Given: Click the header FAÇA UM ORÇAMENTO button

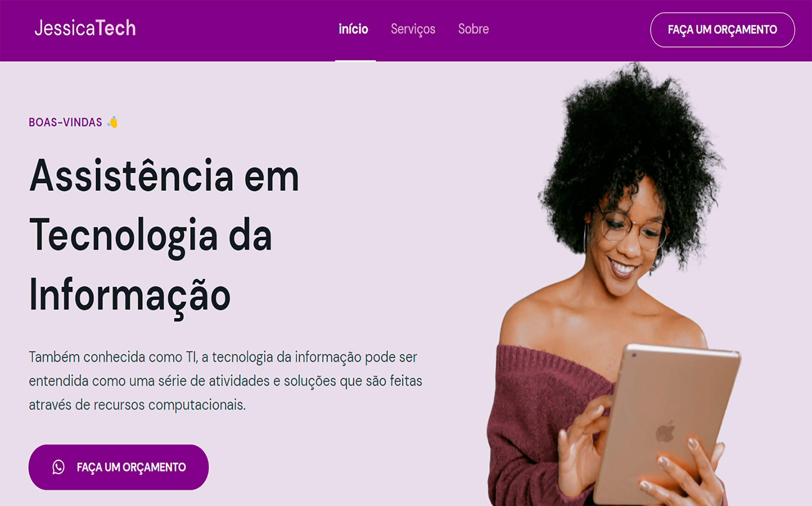Looking at the screenshot, I should click(722, 30).
